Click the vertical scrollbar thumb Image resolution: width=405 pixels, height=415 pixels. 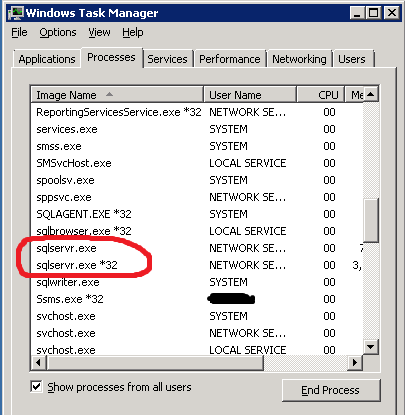(371, 220)
